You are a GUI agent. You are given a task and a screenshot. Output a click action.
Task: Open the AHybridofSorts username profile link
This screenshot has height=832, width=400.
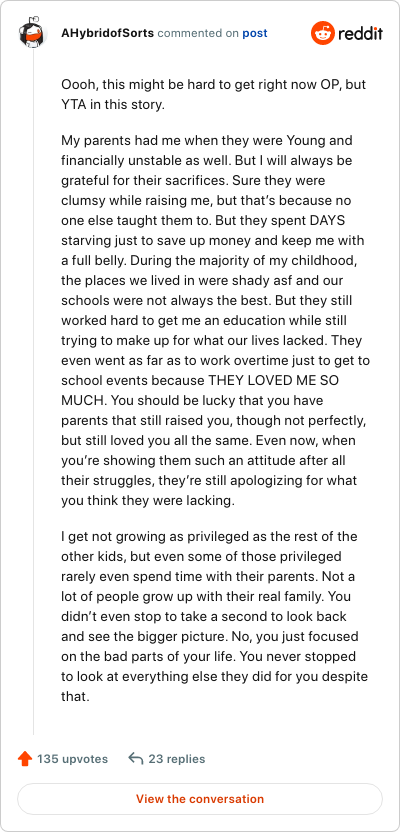pyautogui.click(x=108, y=33)
